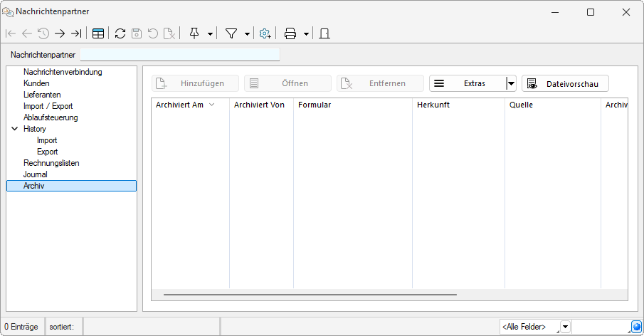Screen dimensions: 644x336
Task: Open settings gear icon in toolbar
Action: click(265, 33)
